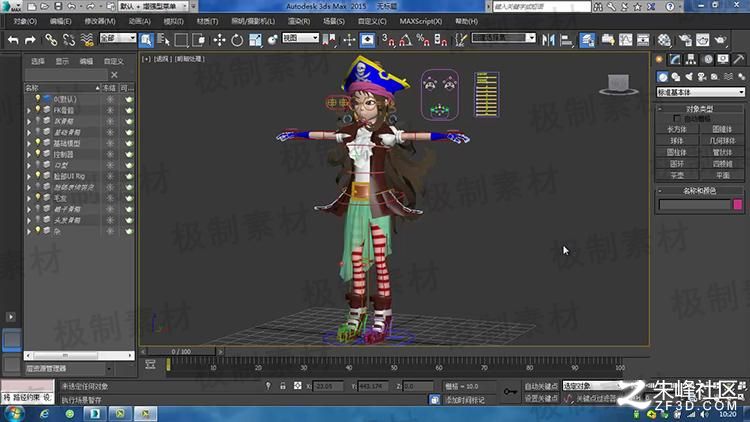Toggle Window/Crossing selection mode

click(x=199, y=40)
